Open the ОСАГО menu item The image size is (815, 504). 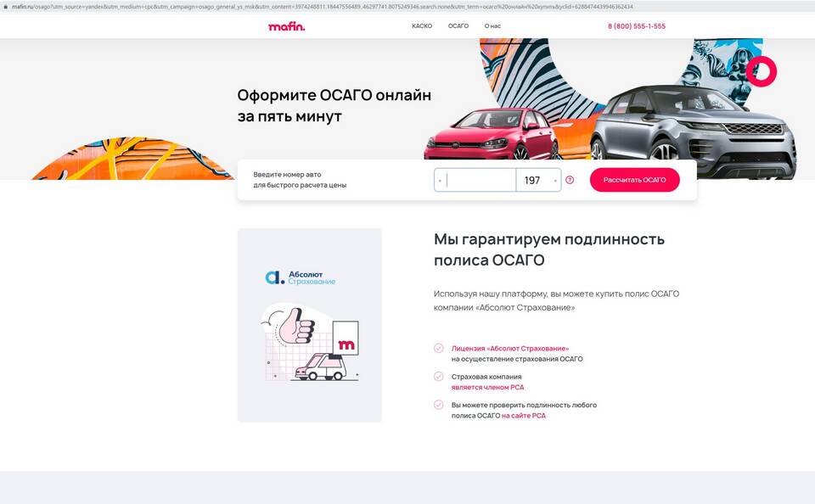tap(458, 26)
